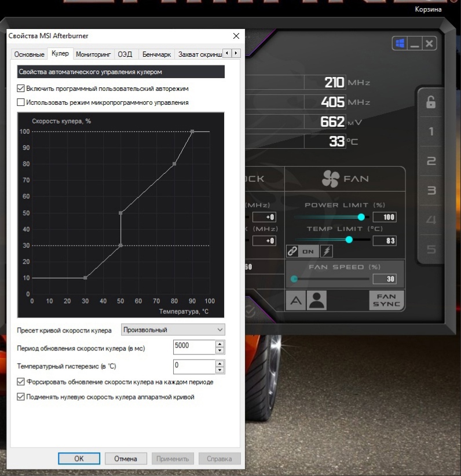Screen dimensions: 461x476
Task: Select profile slot 4
Action: pyautogui.click(x=431, y=220)
